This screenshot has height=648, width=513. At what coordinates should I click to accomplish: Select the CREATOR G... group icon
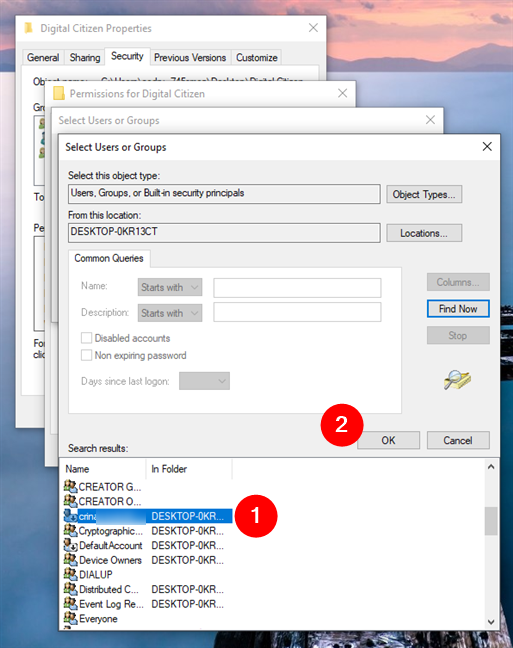coord(71,486)
